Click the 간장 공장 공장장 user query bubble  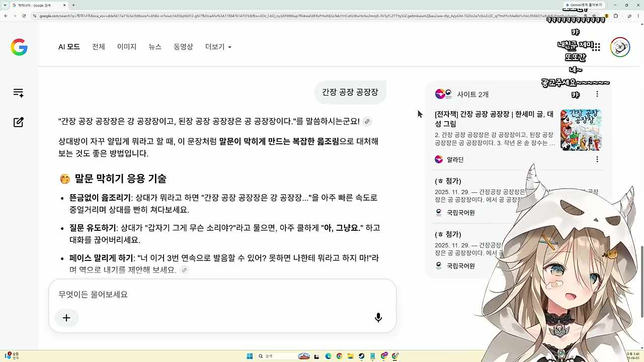point(350,93)
